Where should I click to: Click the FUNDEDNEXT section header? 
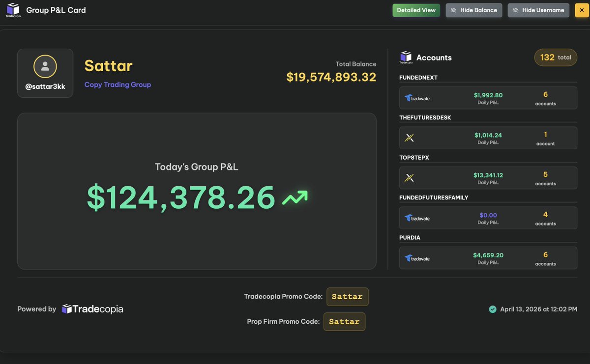coord(418,78)
